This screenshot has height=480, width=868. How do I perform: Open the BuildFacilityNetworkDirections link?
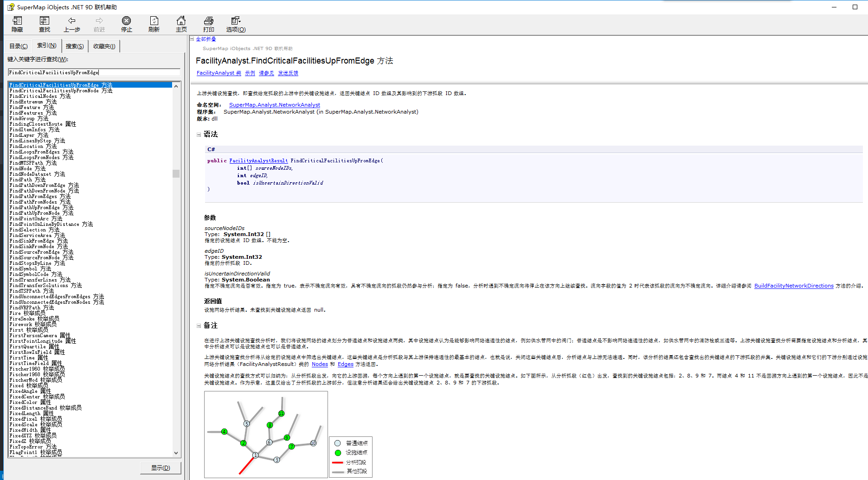(x=794, y=286)
